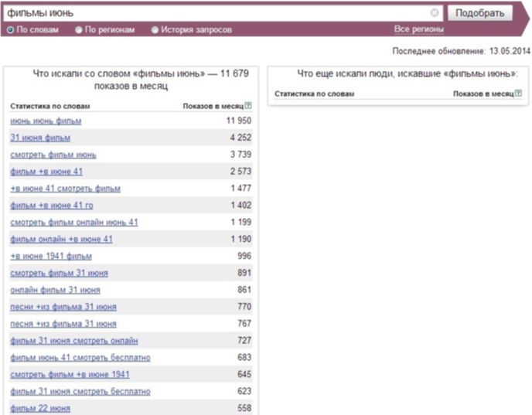The height and width of the screenshot is (415, 532).
Task: Click the impressions value '3 739'
Action: point(241,155)
